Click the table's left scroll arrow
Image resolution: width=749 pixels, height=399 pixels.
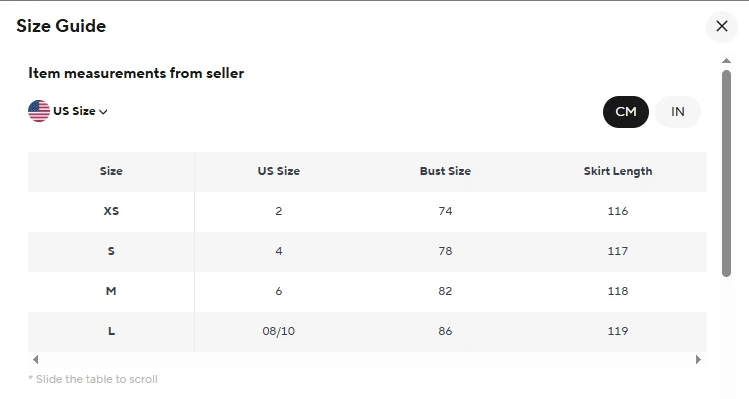(35, 359)
